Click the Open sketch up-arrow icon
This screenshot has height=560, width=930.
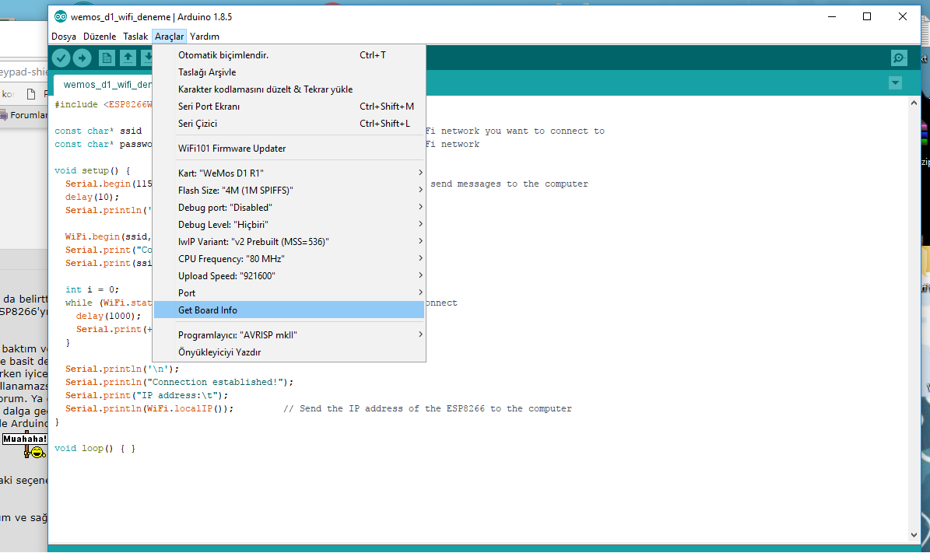(128, 58)
